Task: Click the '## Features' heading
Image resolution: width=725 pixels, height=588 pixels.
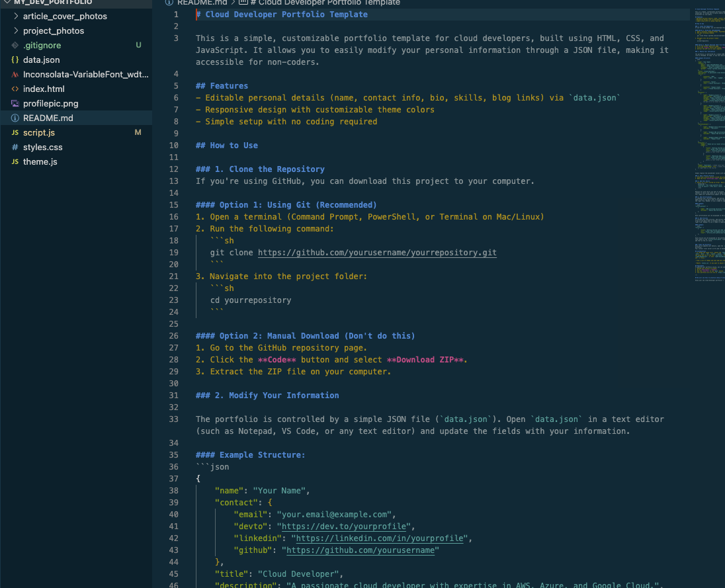Action: tap(222, 86)
